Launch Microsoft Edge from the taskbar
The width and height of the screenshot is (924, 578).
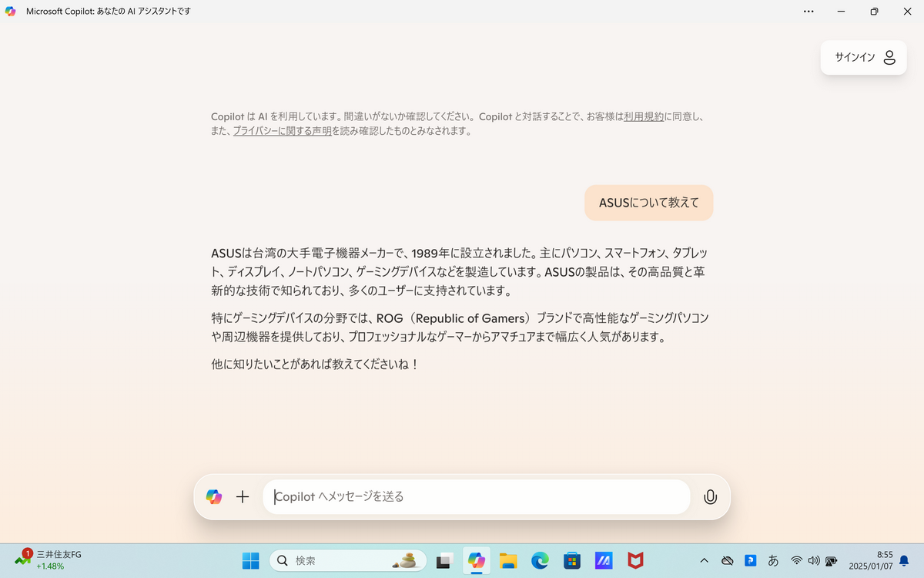pos(540,561)
